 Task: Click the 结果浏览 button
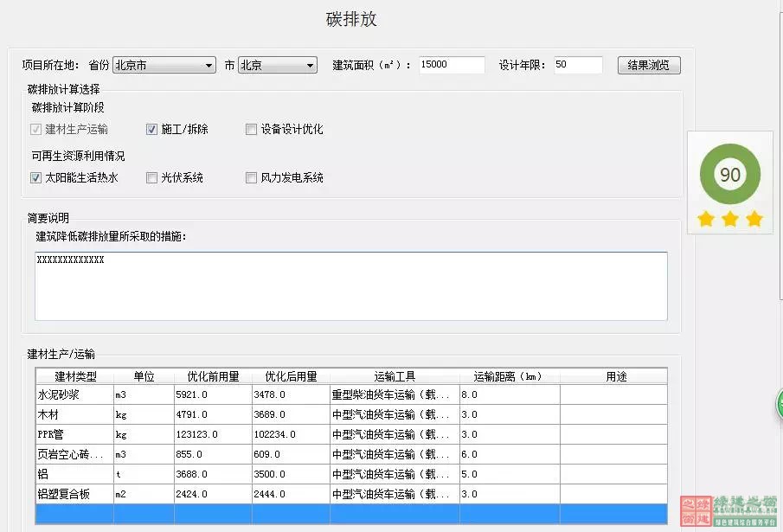648,64
